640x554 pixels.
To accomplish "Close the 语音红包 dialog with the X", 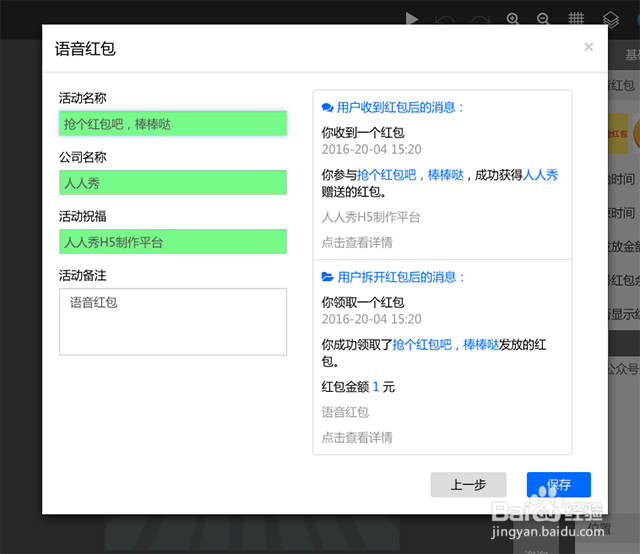I will pyautogui.click(x=589, y=47).
